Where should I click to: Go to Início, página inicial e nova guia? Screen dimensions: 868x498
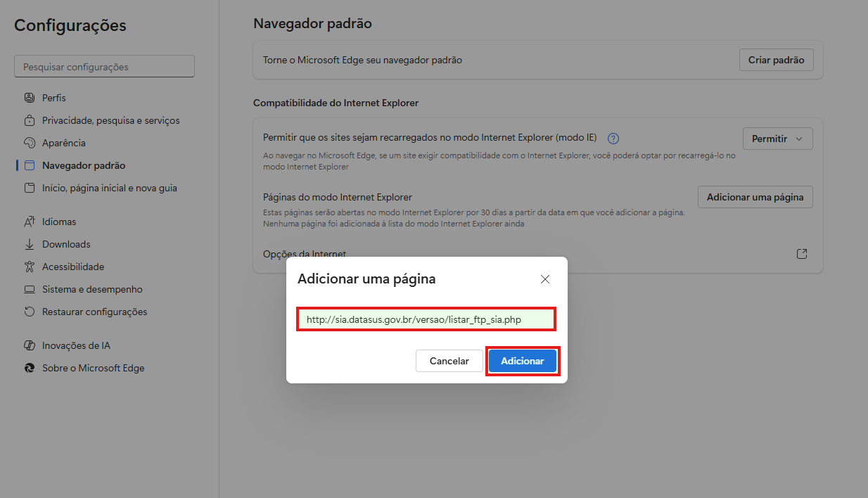click(x=109, y=188)
